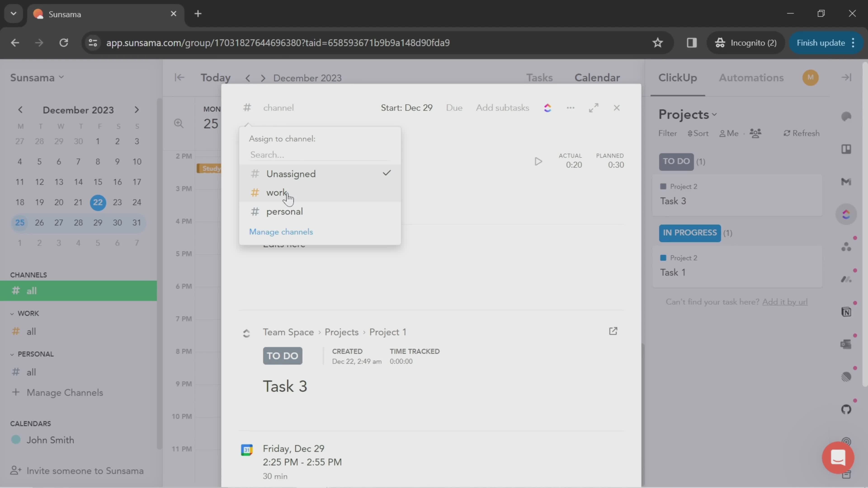Click the Calendar tab in top navigation

597,77
